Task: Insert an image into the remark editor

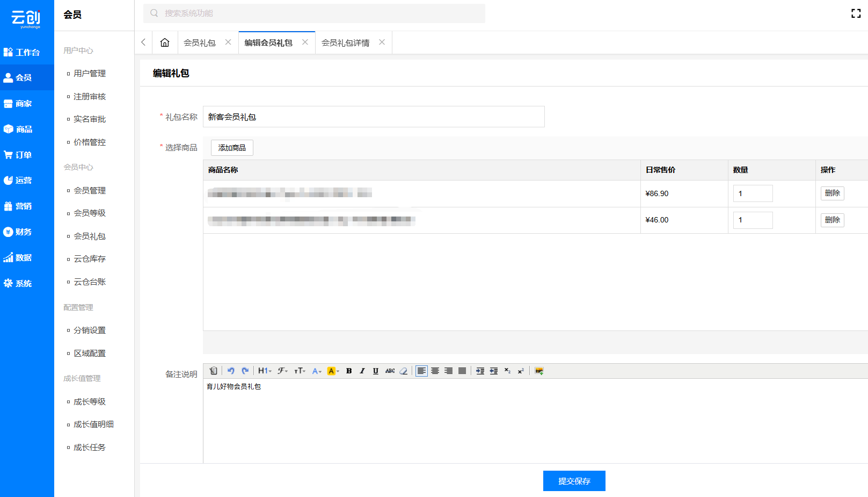Action: (539, 371)
